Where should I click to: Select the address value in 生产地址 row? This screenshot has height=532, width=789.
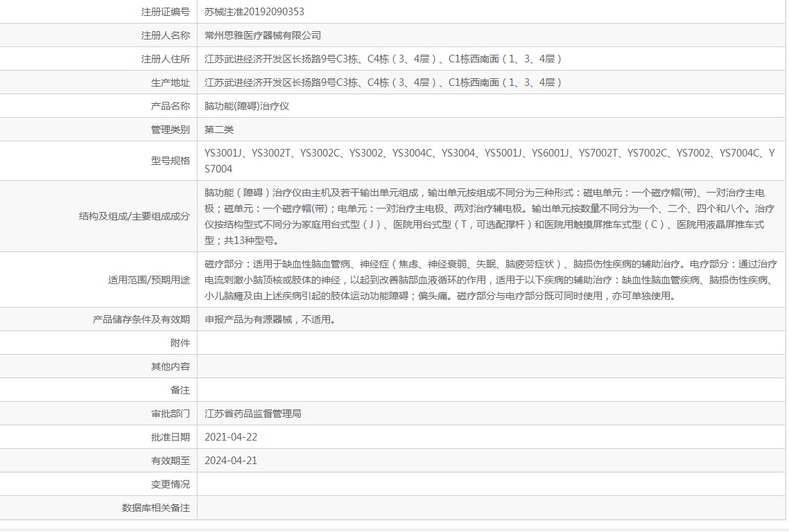click(x=383, y=82)
